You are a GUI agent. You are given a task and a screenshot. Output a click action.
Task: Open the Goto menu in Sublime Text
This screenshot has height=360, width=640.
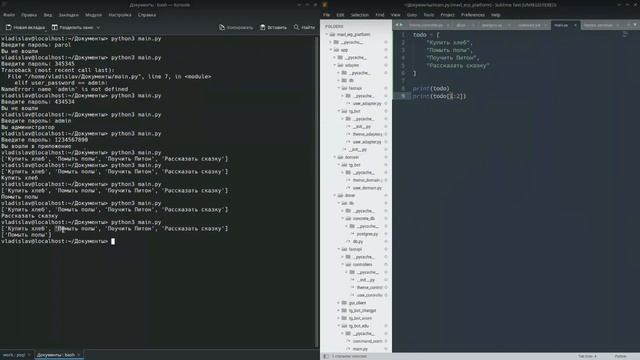[412, 15]
